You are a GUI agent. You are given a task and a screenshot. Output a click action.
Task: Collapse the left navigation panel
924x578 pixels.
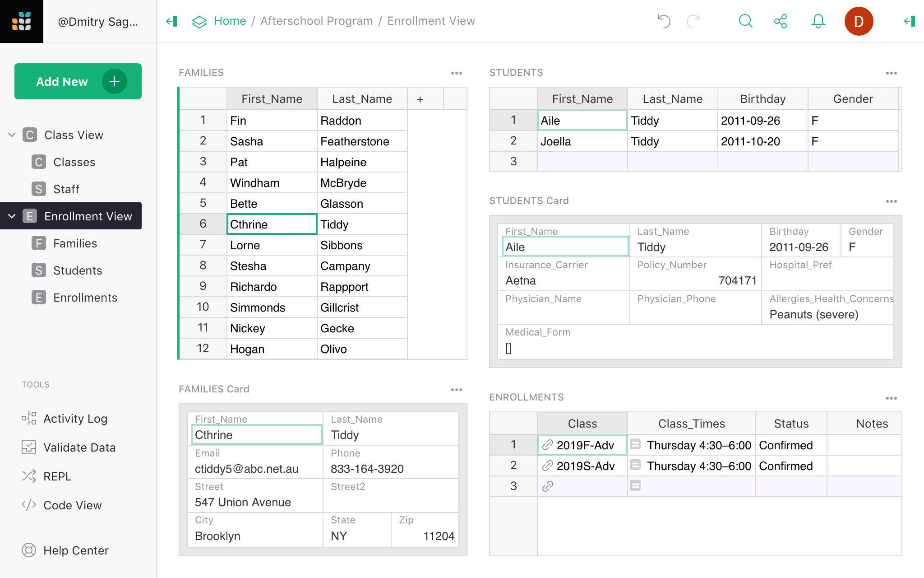pyautogui.click(x=171, y=21)
